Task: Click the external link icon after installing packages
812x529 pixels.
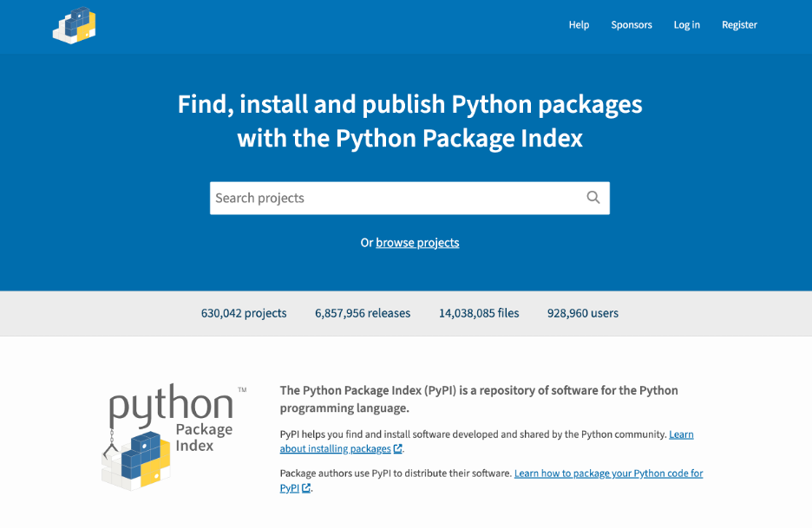Action: (x=397, y=448)
